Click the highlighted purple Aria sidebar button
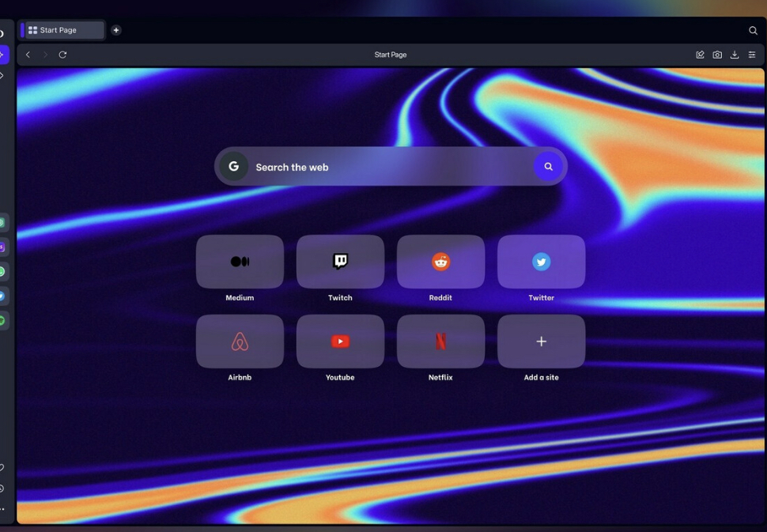 point(3,55)
